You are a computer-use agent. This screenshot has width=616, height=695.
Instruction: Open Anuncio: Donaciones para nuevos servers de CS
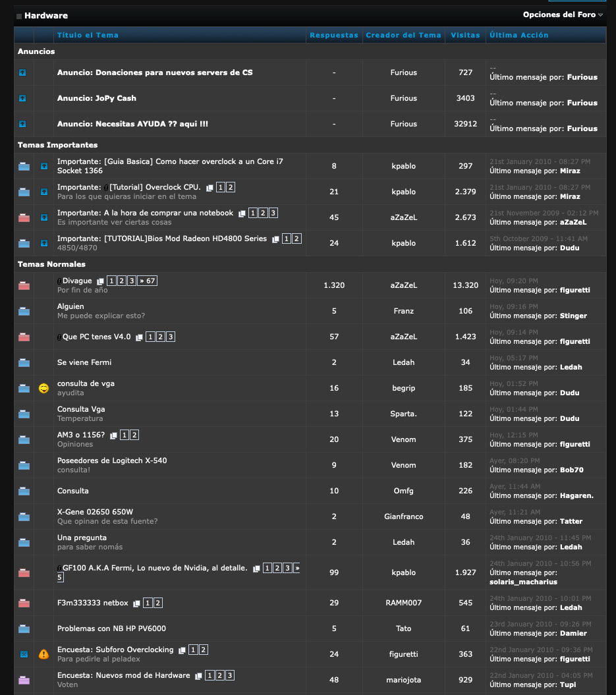(x=155, y=72)
